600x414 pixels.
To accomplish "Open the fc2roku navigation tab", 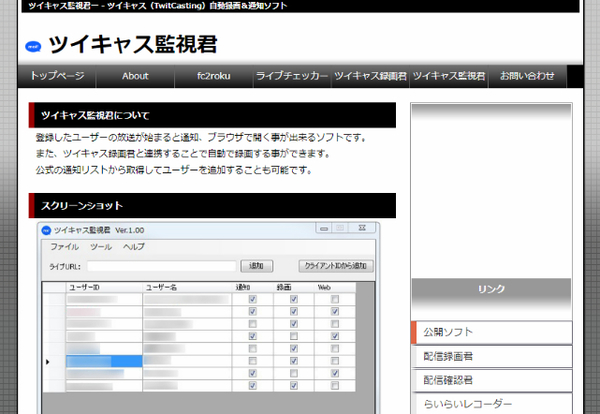I will [x=214, y=76].
